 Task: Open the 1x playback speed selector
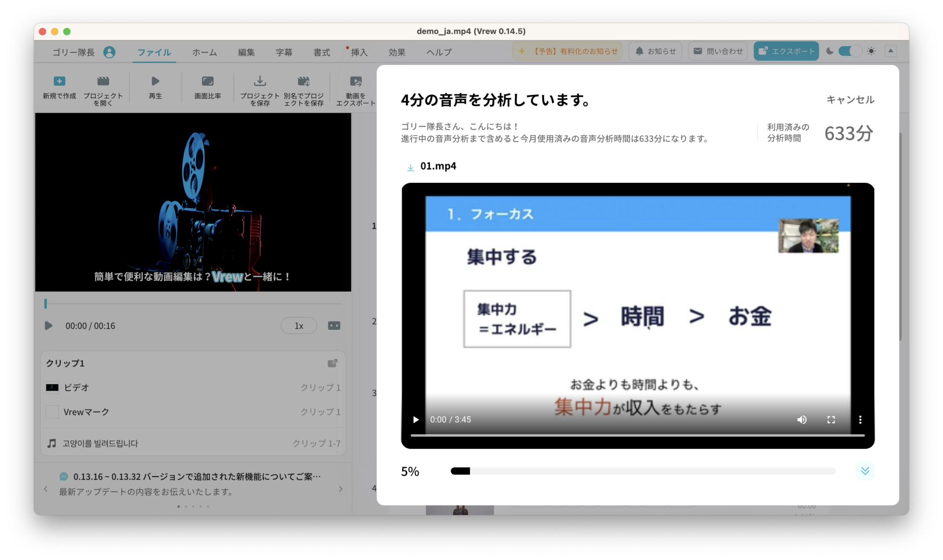pyautogui.click(x=299, y=326)
